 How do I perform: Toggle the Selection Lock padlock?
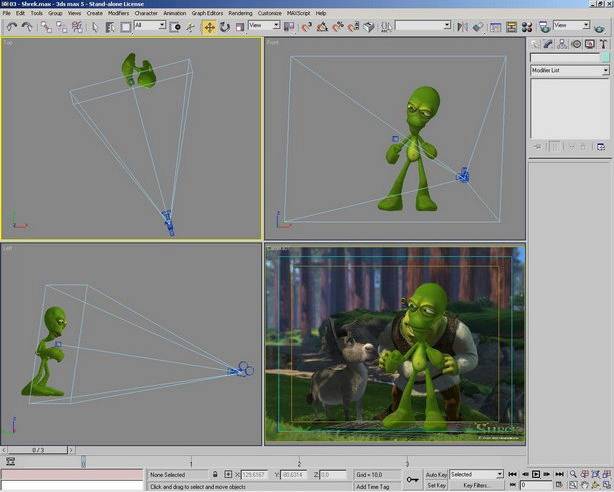(x=215, y=474)
